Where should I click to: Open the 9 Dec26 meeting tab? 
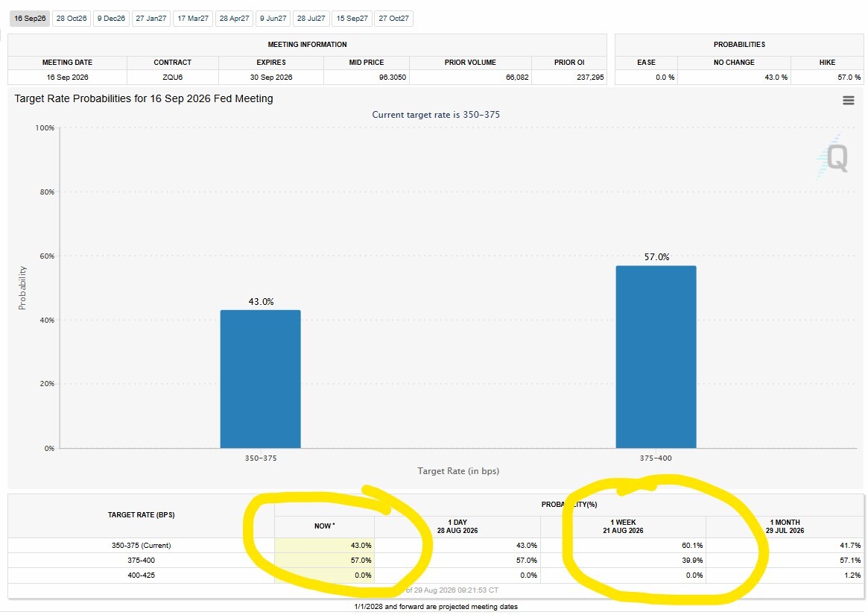coord(111,19)
